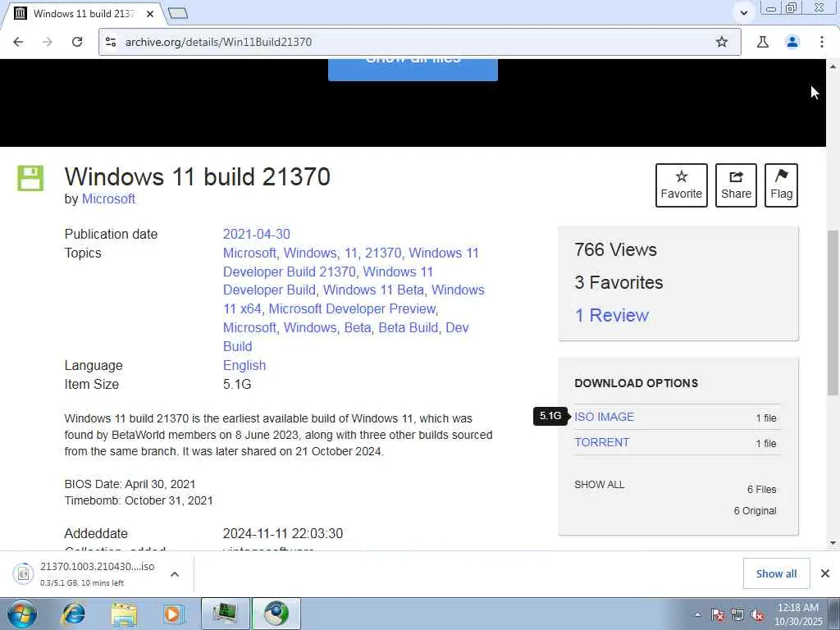Open SHOW ALL download options

600,484
